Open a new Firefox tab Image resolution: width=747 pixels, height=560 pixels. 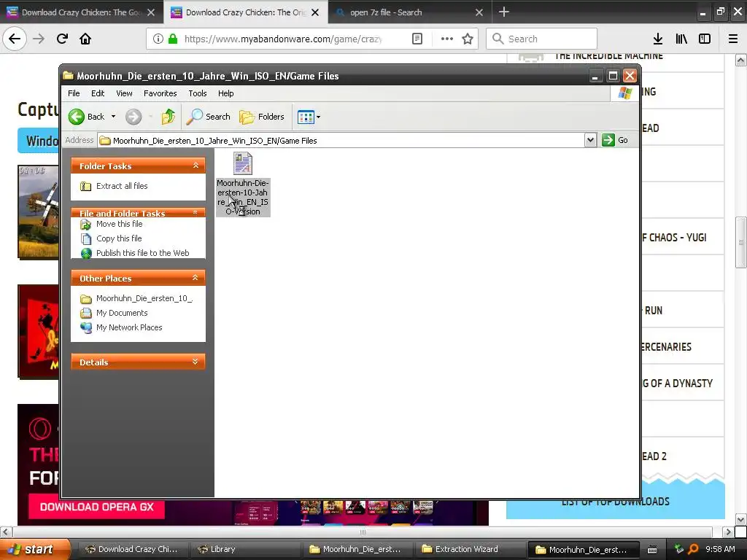504,12
